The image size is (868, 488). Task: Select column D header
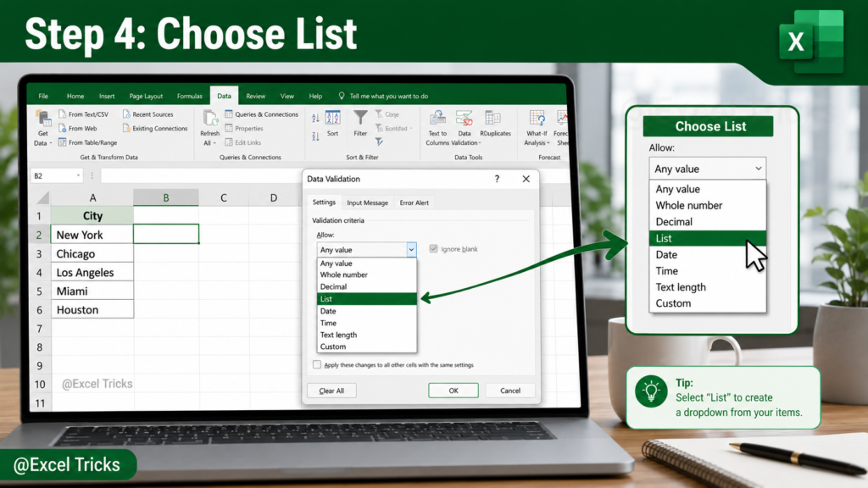pos(274,197)
